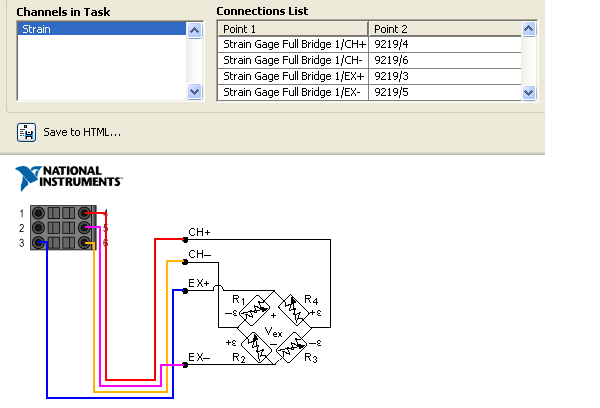Click the National Instruments logo
Image resolution: width=600 pixels, height=408 pixels.
click(69, 178)
